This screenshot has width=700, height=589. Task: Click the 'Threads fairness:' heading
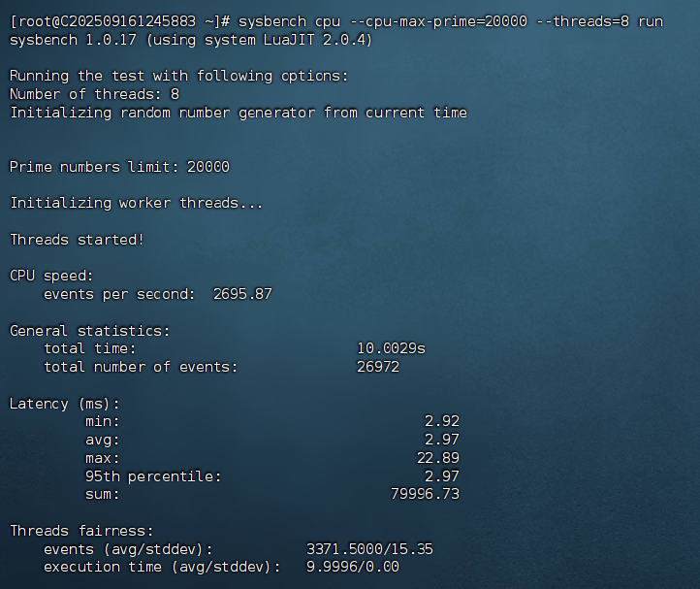tap(81, 531)
